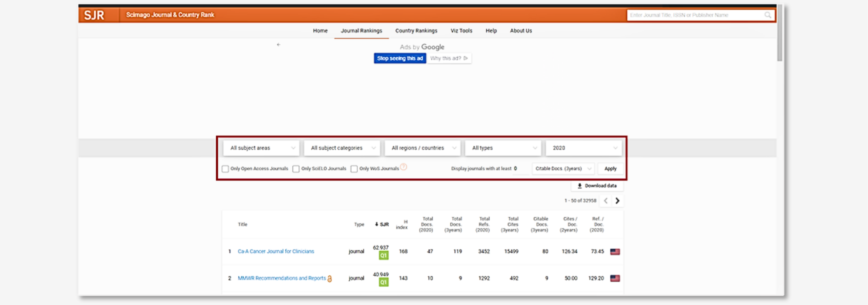Open the Help menu item

point(491,31)
